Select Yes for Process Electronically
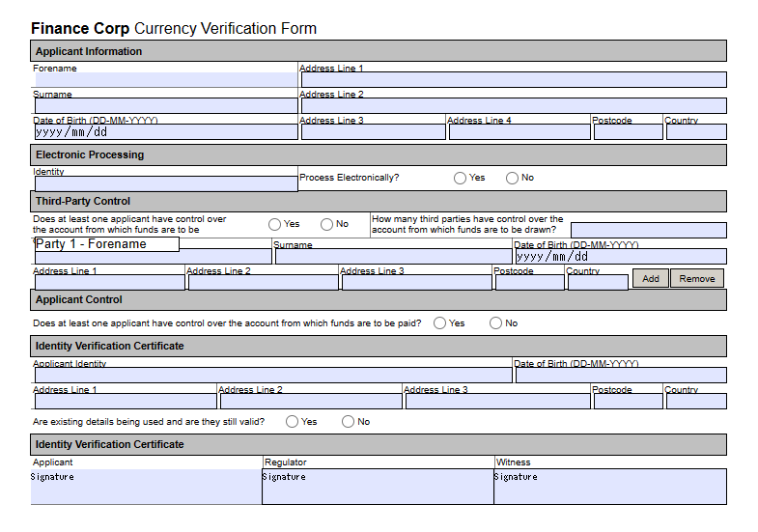This screenshot has height=532, width=758. [460, 179]
